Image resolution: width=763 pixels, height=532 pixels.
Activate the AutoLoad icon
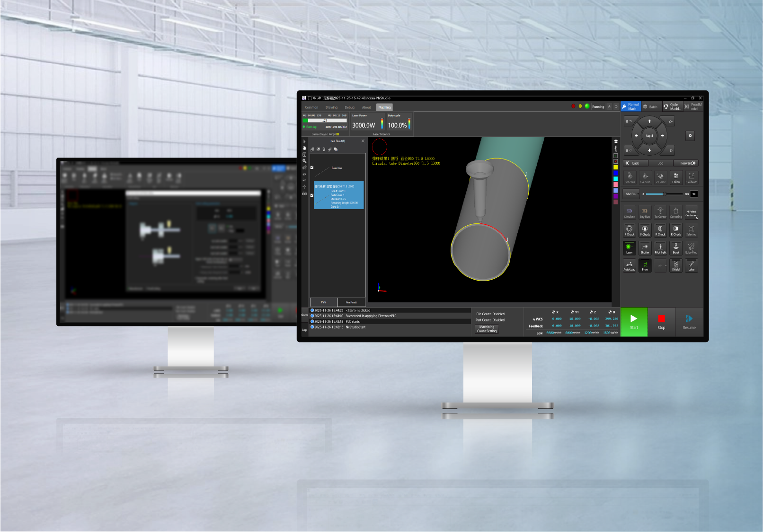(x=629, y=266)
